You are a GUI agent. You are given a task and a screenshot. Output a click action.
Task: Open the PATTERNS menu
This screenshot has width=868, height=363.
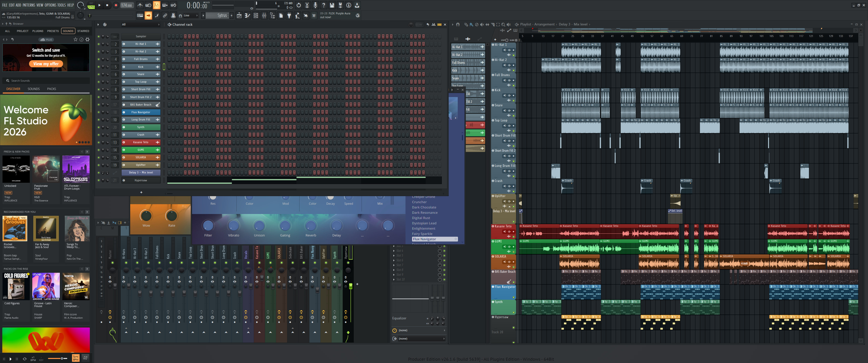click(29, 5)
